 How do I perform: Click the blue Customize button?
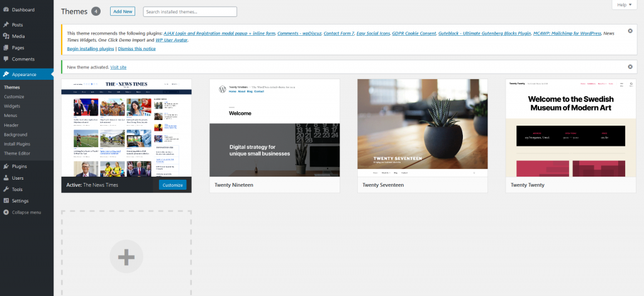click(172, 185)
